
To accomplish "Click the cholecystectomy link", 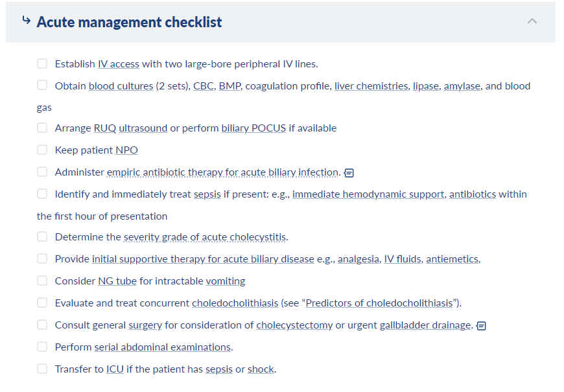I will coord(294,325).
